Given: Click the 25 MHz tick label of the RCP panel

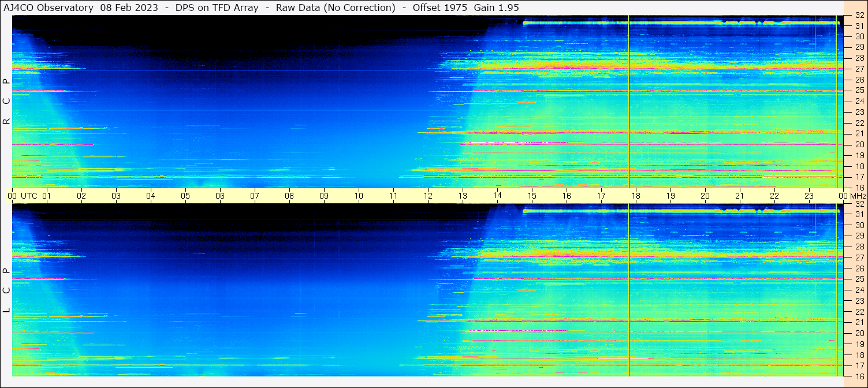Looking at the screenshot, I should pos(859,91).
